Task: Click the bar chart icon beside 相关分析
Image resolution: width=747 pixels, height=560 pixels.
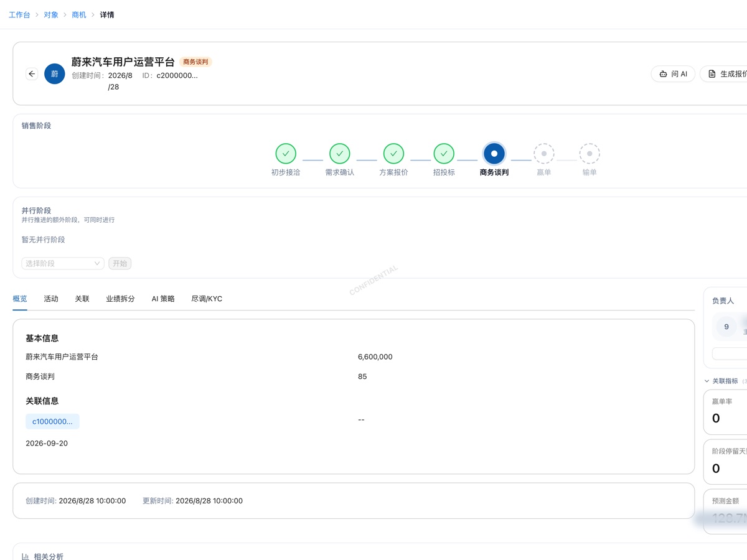Action: tap(26, 556)
